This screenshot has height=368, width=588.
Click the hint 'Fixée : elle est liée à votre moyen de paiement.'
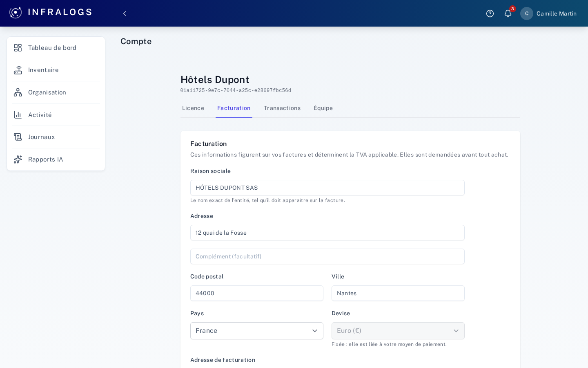pyautogui.click(x=389, y=344)
